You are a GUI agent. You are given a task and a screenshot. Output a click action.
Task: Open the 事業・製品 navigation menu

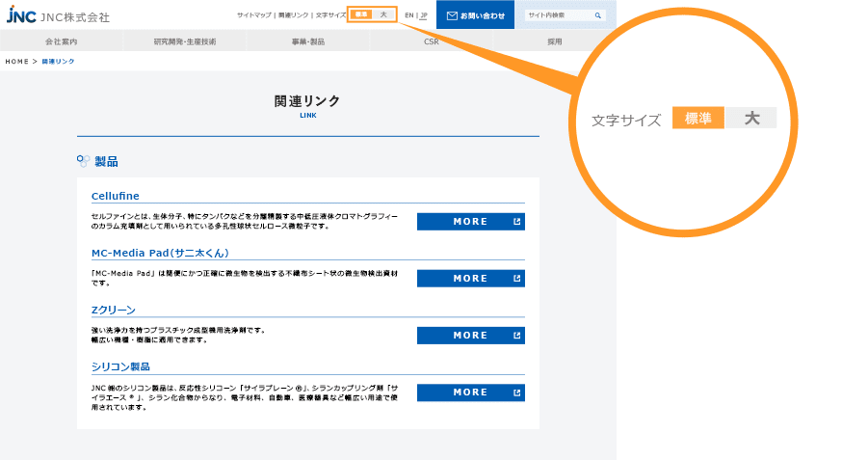click(308, 41)
